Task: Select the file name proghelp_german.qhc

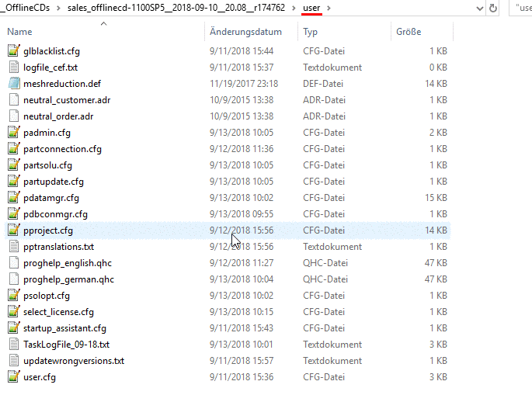Action: click(x=68, y=279)
